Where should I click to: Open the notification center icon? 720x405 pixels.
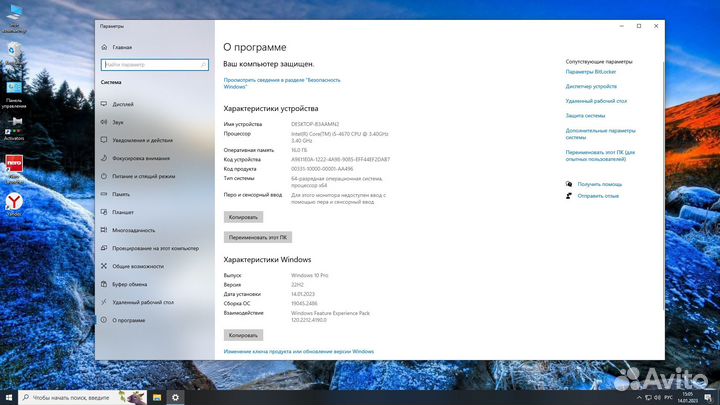point(708,397)
